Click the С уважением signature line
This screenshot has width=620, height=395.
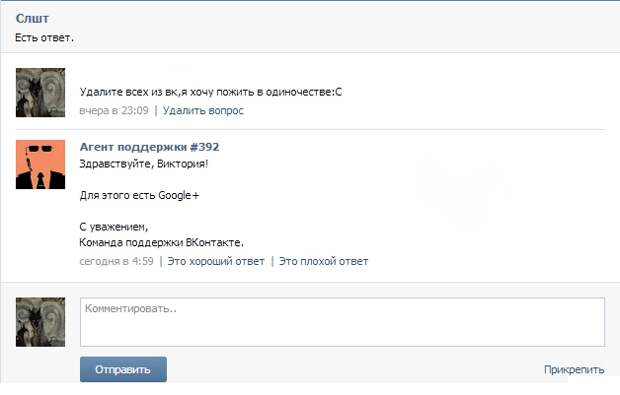[114, 227]
